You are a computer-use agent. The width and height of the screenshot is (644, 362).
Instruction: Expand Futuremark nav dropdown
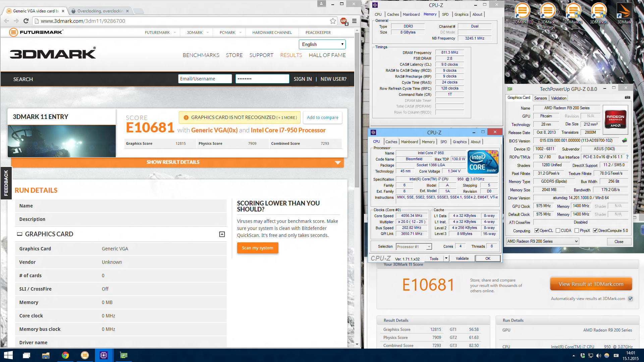pyautogui.click(x=174, y=33)
